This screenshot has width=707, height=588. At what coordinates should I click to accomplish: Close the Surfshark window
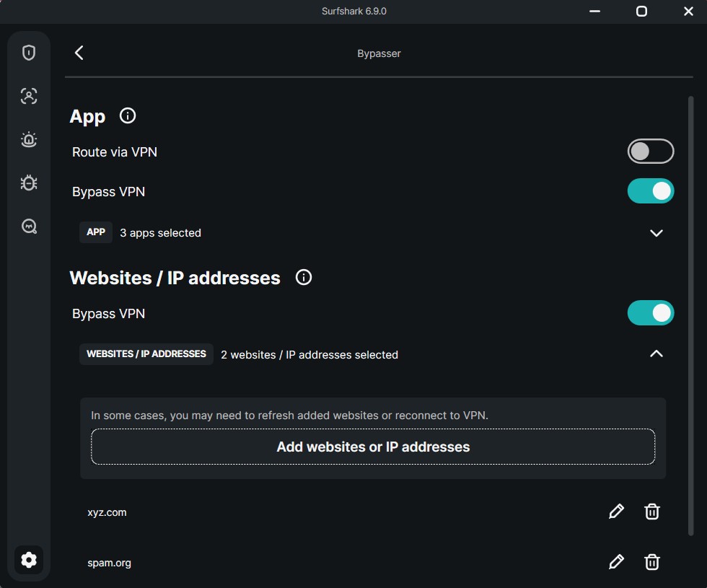[688, 12]
